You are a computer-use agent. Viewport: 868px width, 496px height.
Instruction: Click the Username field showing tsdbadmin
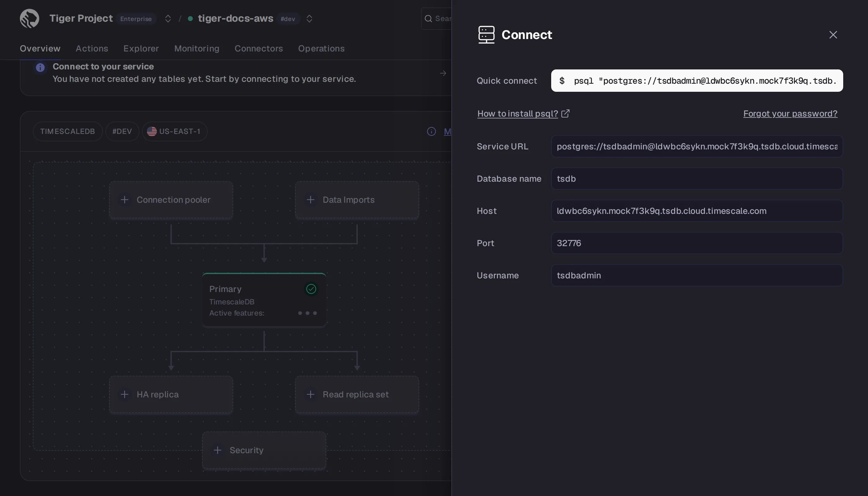[x=697, y=276]
